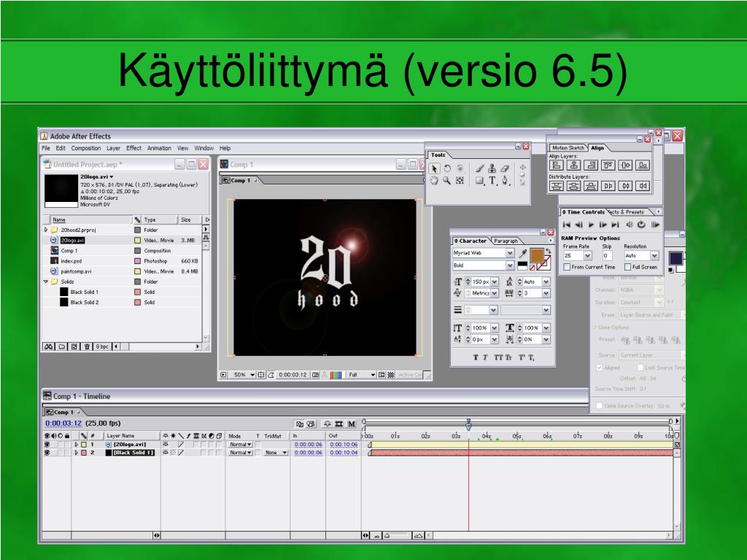Viewport: 747px width, 560px height.
Task: Play the composition in Time Controls
Action: tap(591, 225)
